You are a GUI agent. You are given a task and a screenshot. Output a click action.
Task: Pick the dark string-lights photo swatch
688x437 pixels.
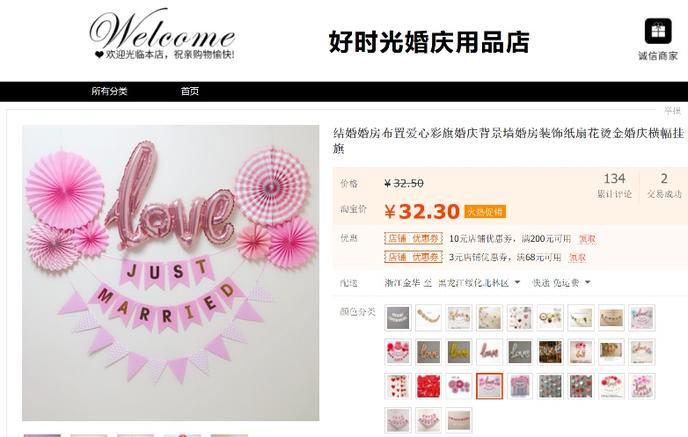click(550, 351)
